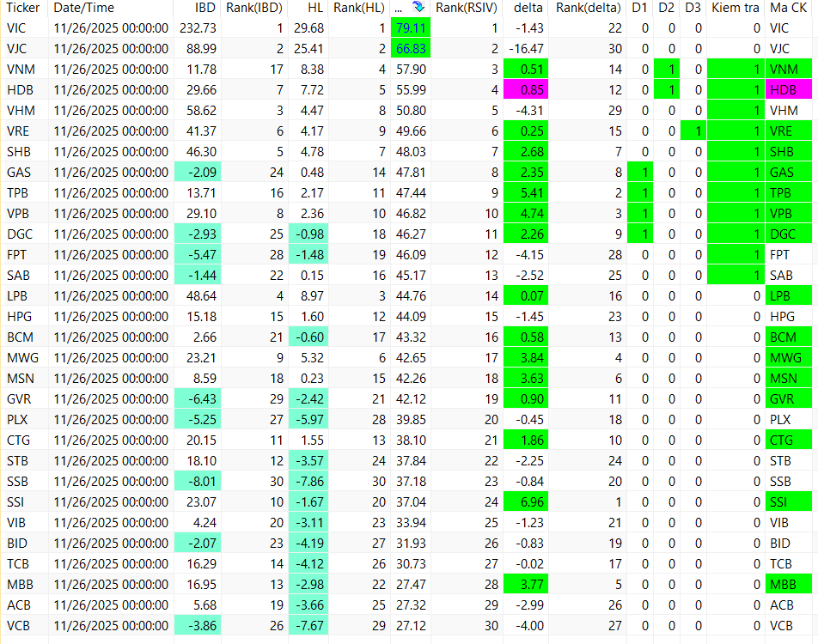The height and width of the screenshot is (644, 818).
Task: Click HL value -0.98 in the DGC row
Action: [308, 234]
